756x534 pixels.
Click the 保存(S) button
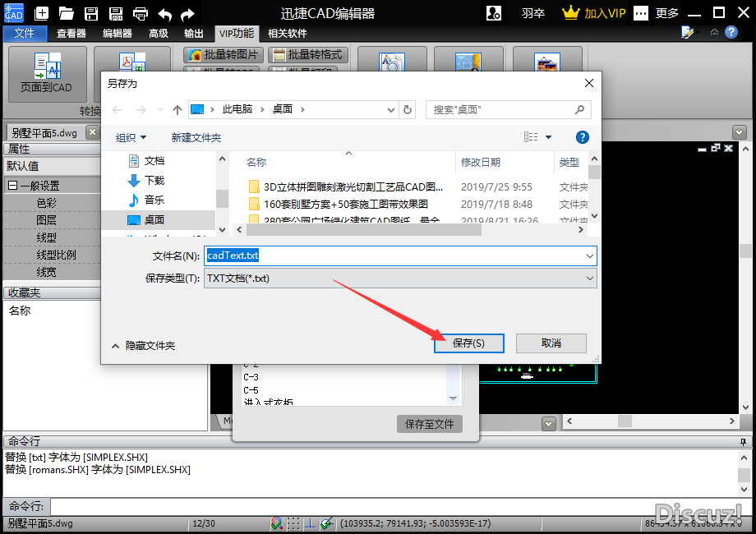click(x=468, y=343)
